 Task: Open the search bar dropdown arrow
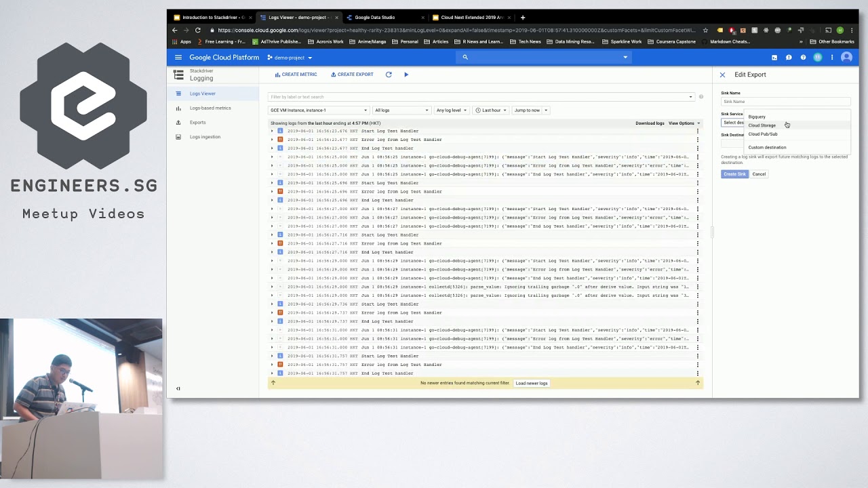point(625,58)
